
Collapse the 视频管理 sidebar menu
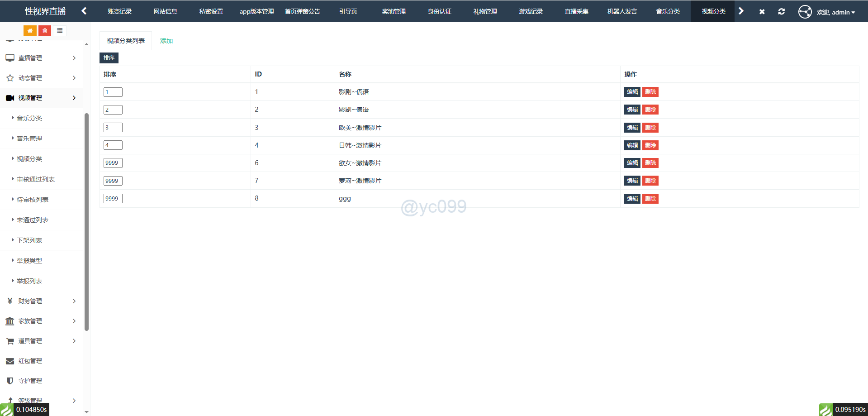(41, 98)
